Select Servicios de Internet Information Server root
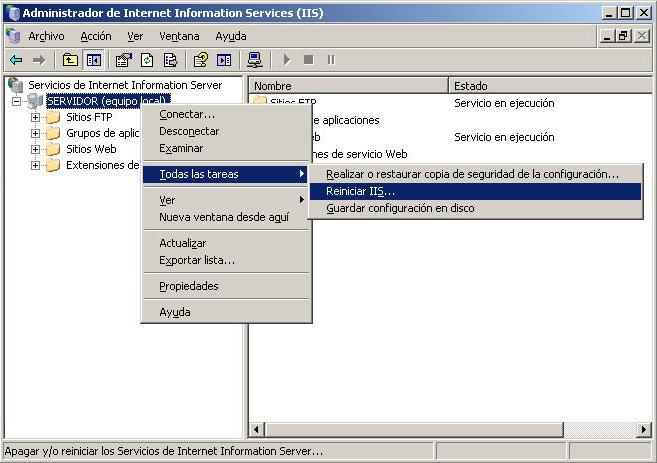Viewport: 657px width, 463px height. click(x=124, y=85)
